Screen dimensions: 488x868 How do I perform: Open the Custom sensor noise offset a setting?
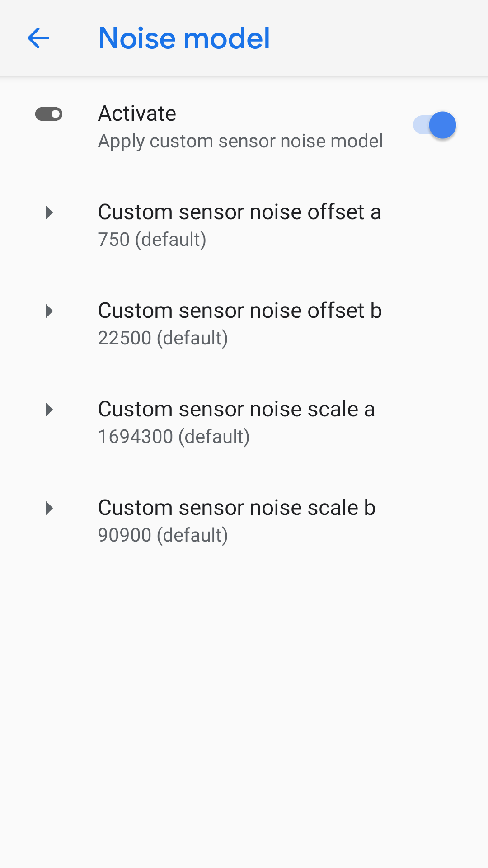click(239, 212)
